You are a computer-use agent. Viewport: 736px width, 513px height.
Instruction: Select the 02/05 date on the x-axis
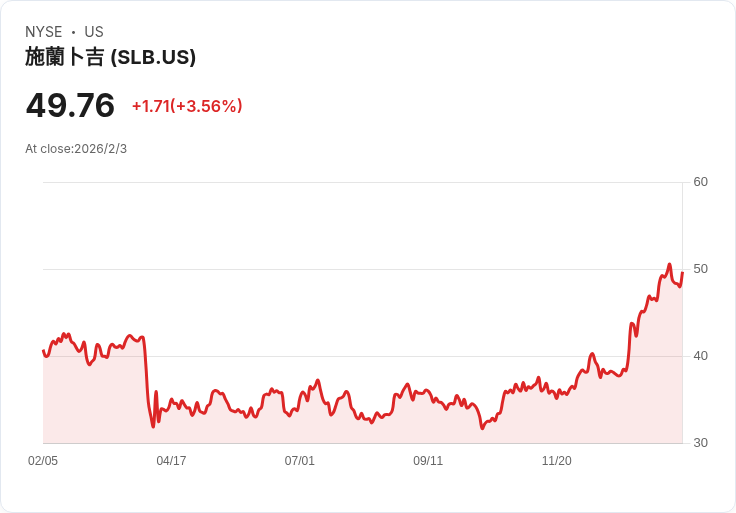tap(43, 461)
